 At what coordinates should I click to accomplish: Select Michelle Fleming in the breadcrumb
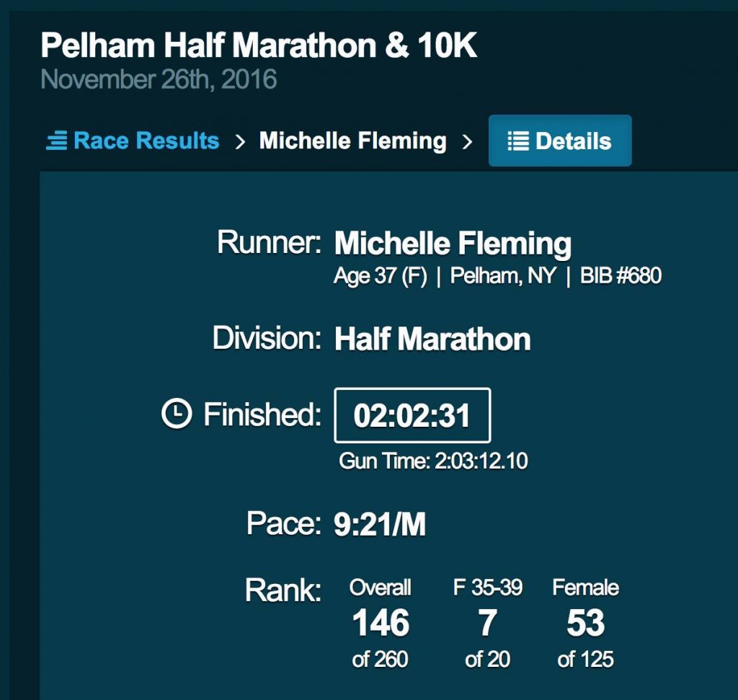point(352,141)
